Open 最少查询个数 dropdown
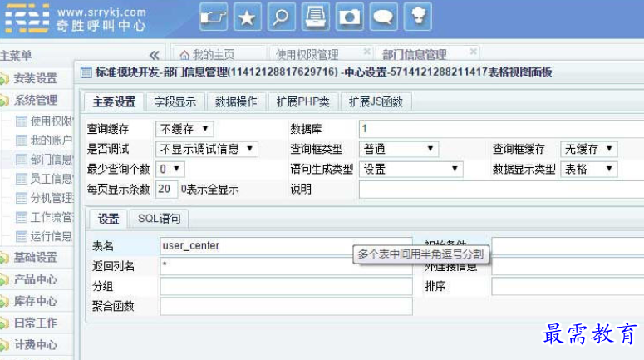This screenshot has width=644, height=360. 170,170
